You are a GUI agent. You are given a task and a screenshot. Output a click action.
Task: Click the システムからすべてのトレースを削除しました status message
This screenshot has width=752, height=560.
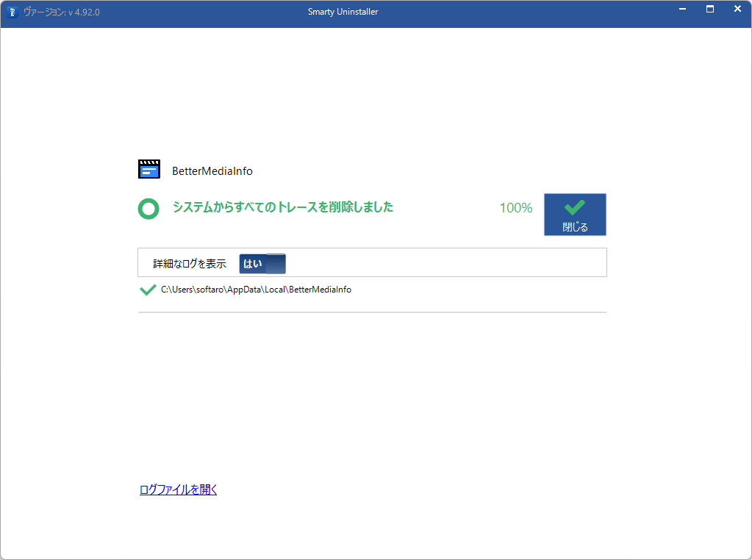pyautogui.click(x=283, y=207)
